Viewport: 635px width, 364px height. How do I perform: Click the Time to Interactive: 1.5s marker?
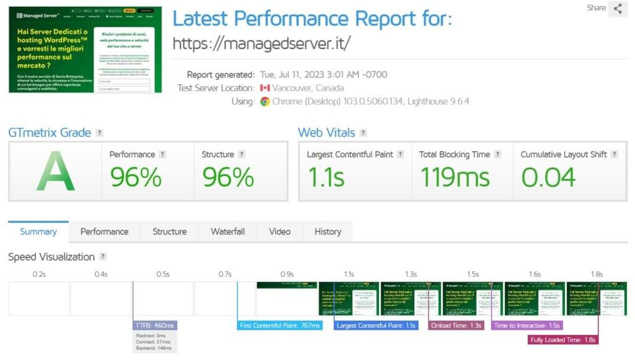(x=527, y=326)
